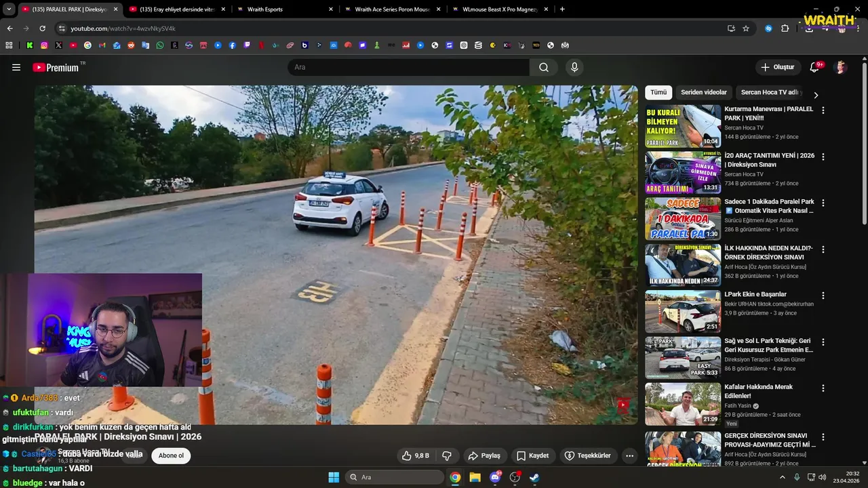
Task: Click into the YouTube search field
Action: 409,67
